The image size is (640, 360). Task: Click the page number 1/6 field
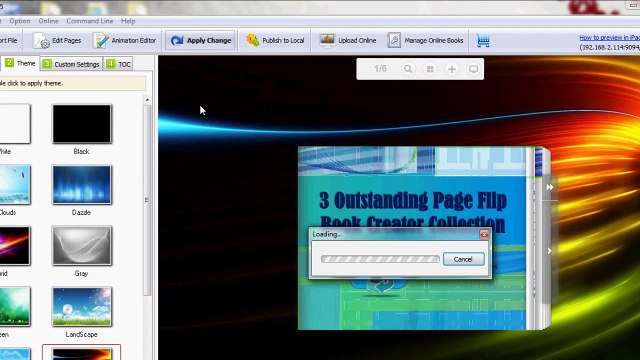coord(380,69)
